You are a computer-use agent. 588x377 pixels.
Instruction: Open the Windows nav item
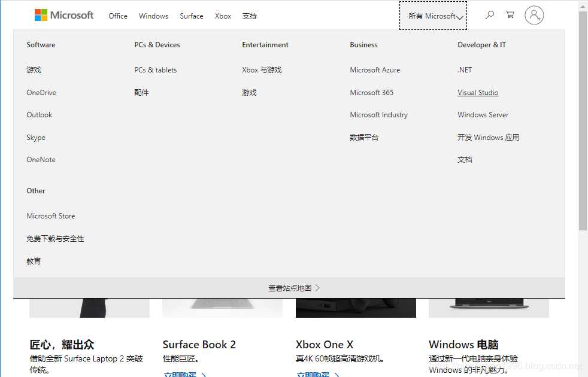pos(153,16)
